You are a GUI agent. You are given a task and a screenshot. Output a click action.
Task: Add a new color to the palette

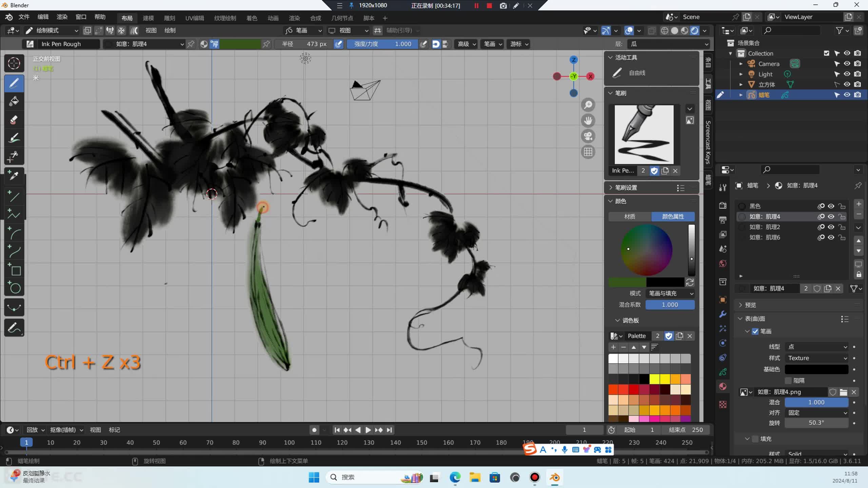613,347
